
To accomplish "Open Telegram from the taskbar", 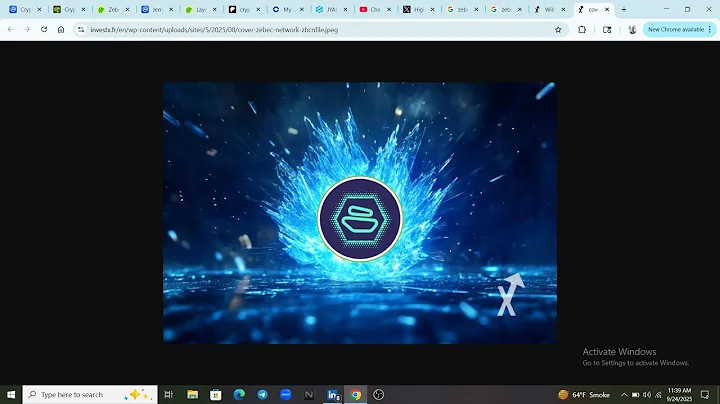I will 262,394.
